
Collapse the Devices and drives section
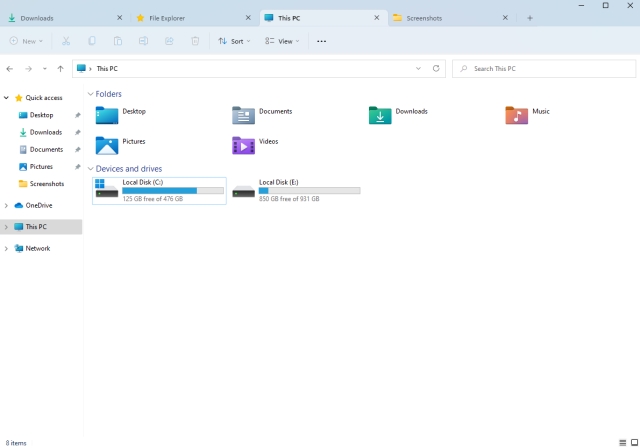click(x=91, y=169)
